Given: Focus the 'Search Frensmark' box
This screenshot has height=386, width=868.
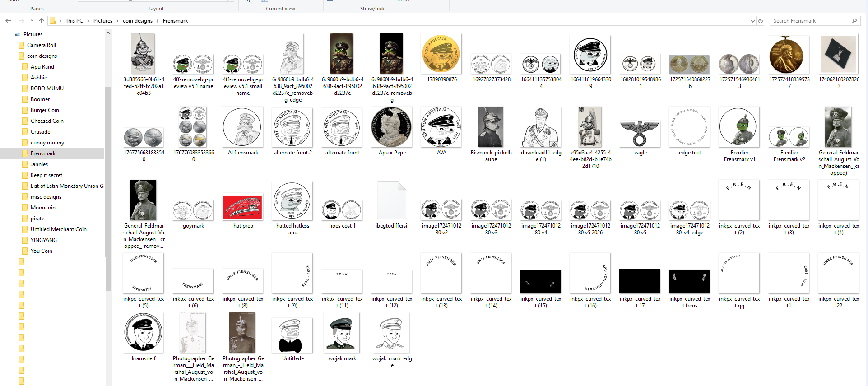Looking at the screenshot, I should coord(811,21).
